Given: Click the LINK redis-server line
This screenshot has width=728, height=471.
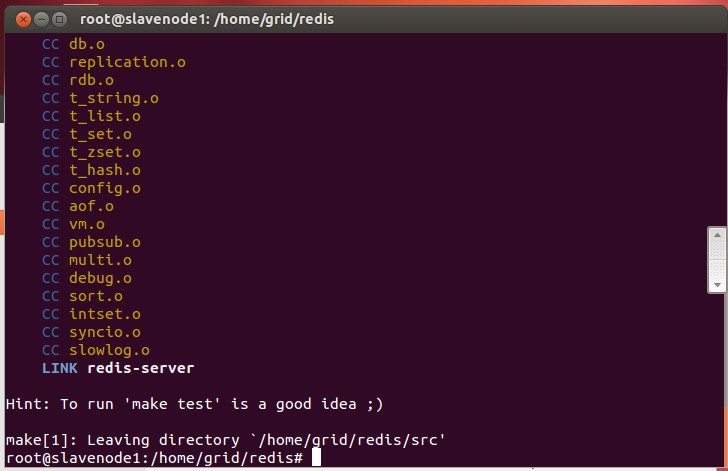Looking at the screenshot, I should click(x=118, y=368).
